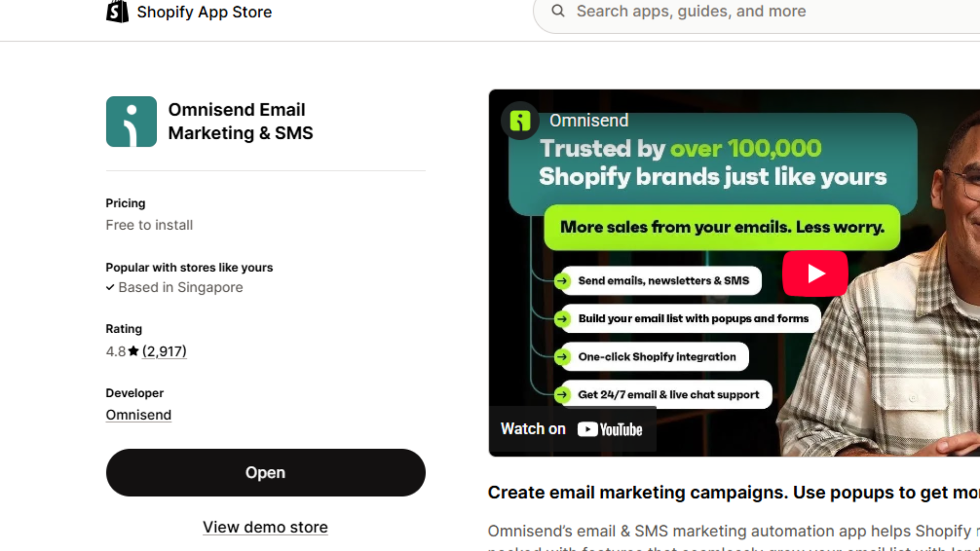Image resolution: width=980 pixels, height=551 pixels.
Task: Click the Shopify App Store title
Action: tap(204, 12)
